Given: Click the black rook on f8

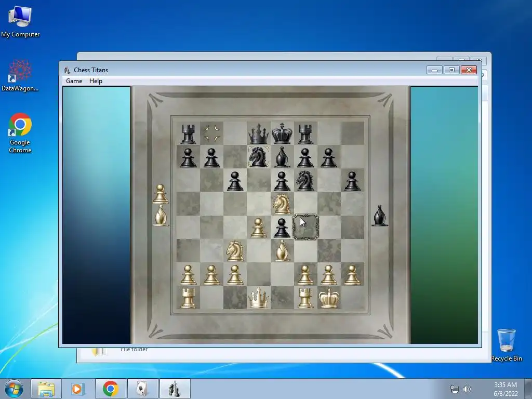Looking at the screenshot, I should [305, 134].
